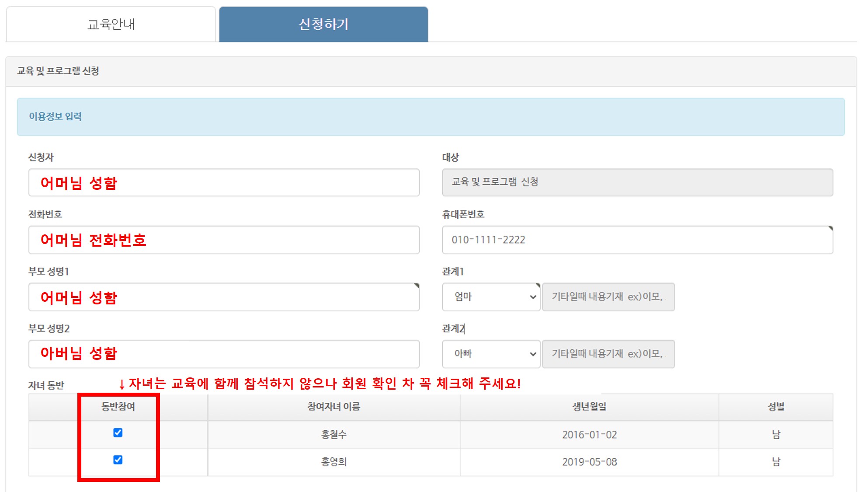Click the 관계1 기타 내용기재 text field

(608, 297)
